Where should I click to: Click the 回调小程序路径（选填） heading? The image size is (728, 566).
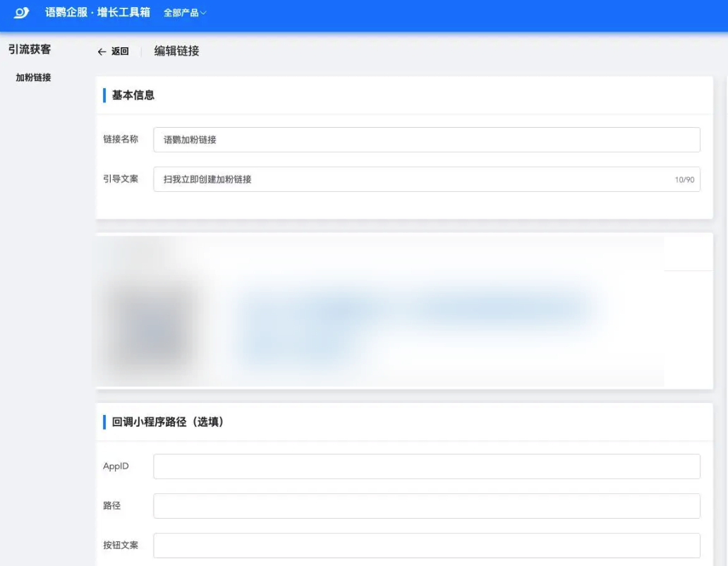[167, 422]
